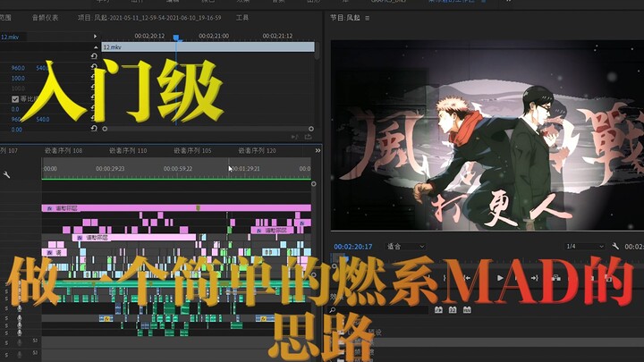Click the timeline vertical scroll handle at top
644x362 pixels.
click(313, 184)
